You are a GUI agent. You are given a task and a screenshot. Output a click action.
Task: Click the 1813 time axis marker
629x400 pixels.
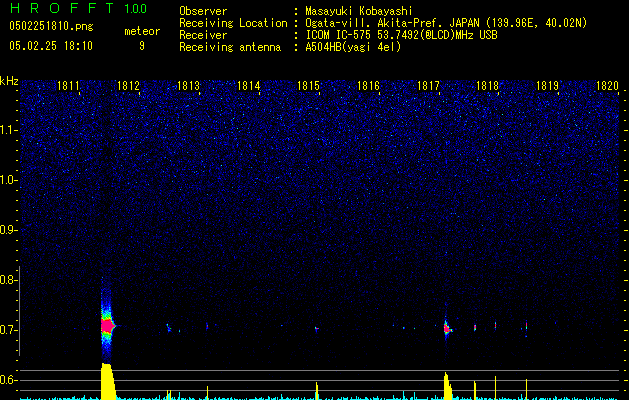tap(188, 85)
